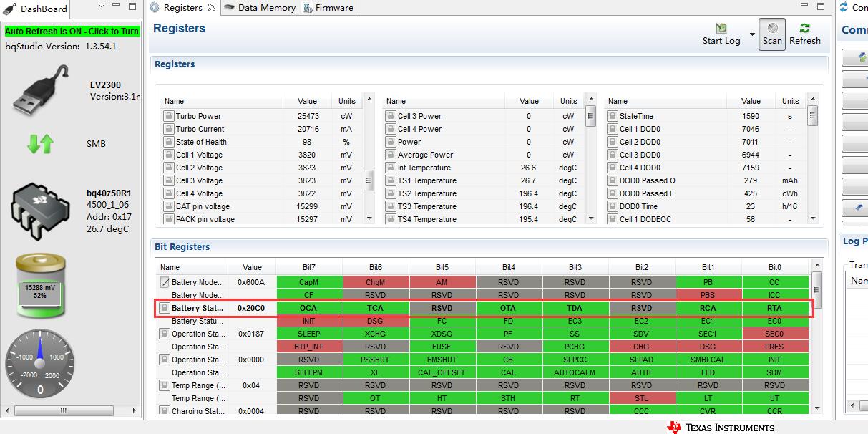This screenshot has height=434, width=868.
Task: Select the Battery Status row in Bit Registers
Action: click(x=484, y=308)
